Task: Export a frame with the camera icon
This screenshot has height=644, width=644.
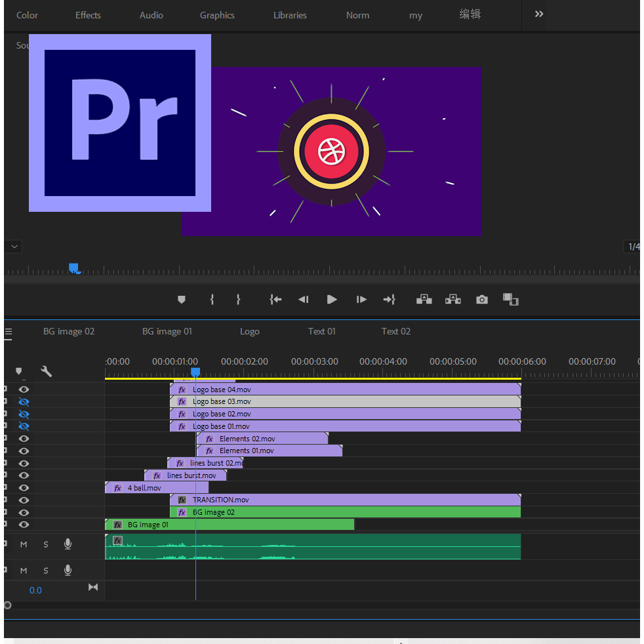Action: coord(482,300)
